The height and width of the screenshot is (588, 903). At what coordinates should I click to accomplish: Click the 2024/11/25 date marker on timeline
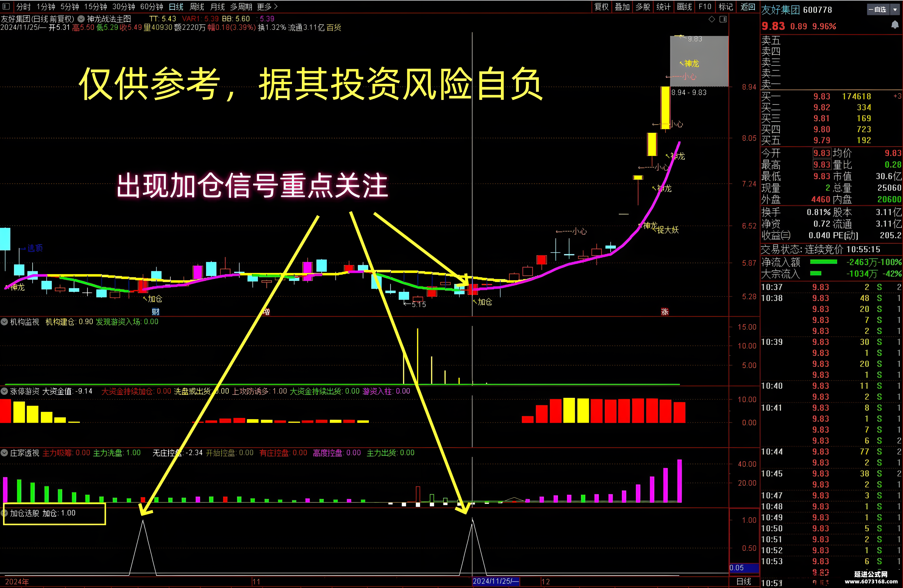(x=496, y=581)
